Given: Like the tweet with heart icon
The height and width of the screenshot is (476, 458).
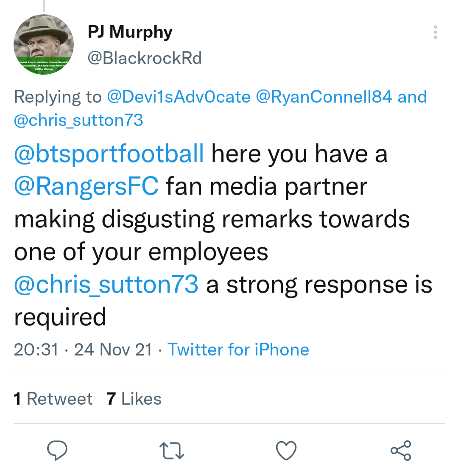Looking at the screenshot, I should 286,451.
